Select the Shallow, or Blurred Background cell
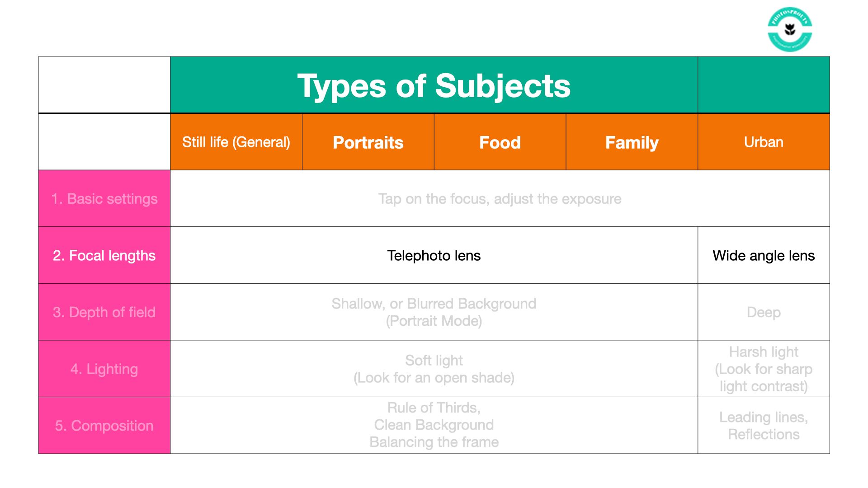 point(434,312)
